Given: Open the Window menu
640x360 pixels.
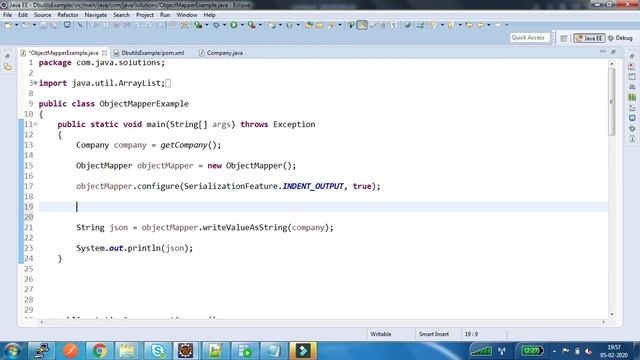Looking at the screenshot, I should (187, 15).
